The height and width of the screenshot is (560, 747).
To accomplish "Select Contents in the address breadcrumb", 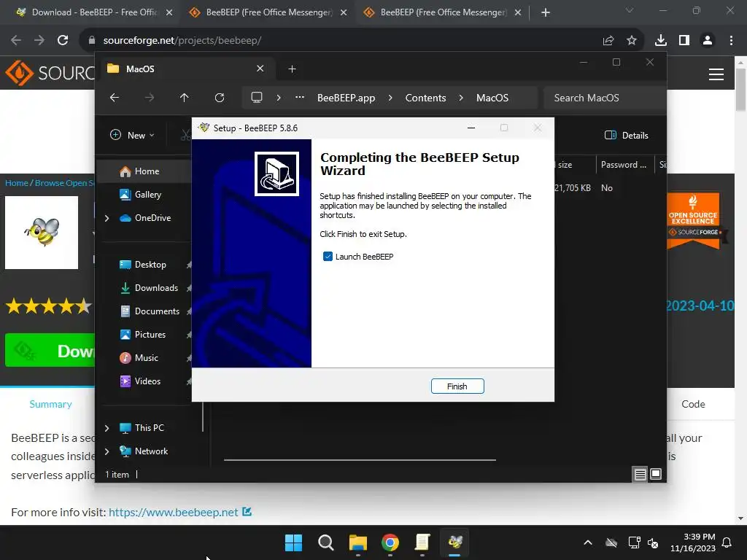I will click(425, 98).
